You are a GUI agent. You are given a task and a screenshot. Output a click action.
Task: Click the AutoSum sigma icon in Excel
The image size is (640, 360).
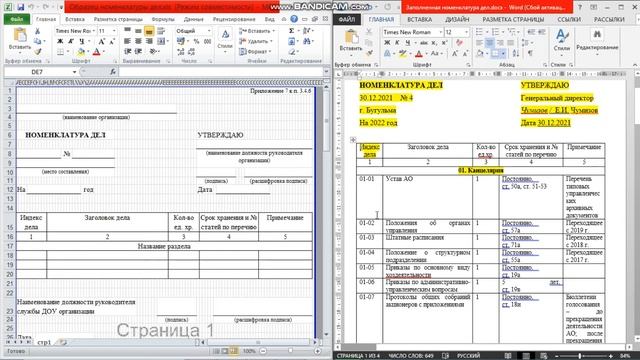coord(291,31)
